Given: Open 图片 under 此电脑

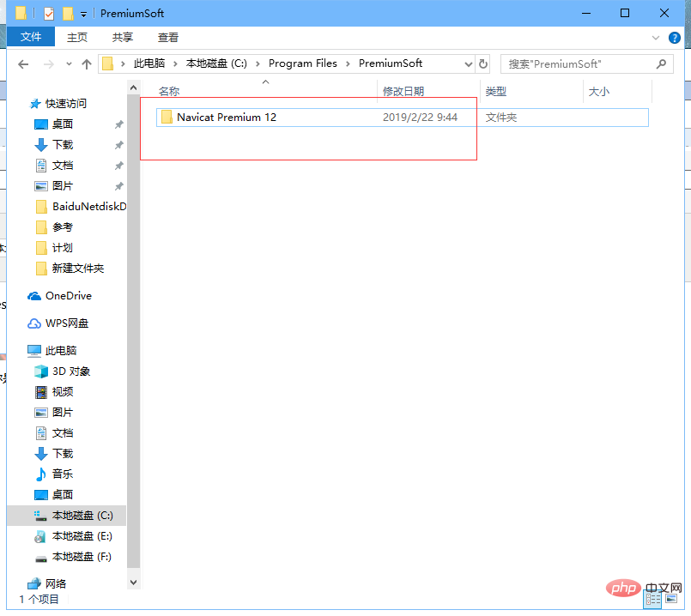Looking at the screenshot, I should tap(62, 413).
